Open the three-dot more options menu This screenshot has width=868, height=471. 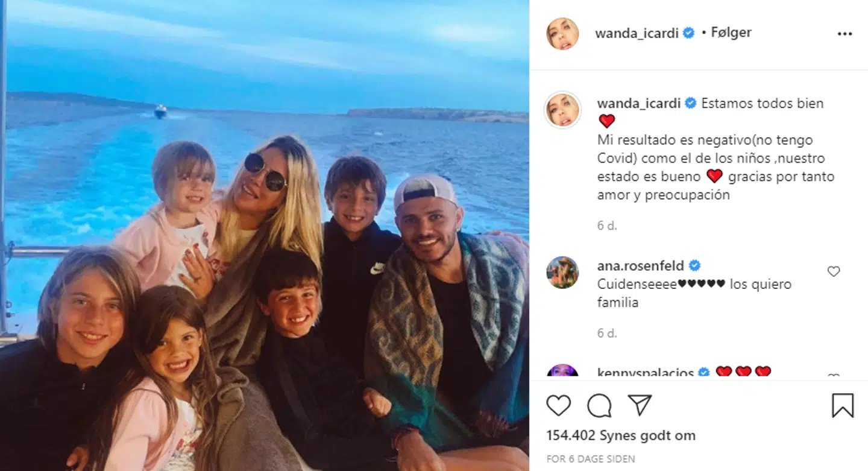tap(845, 34)
